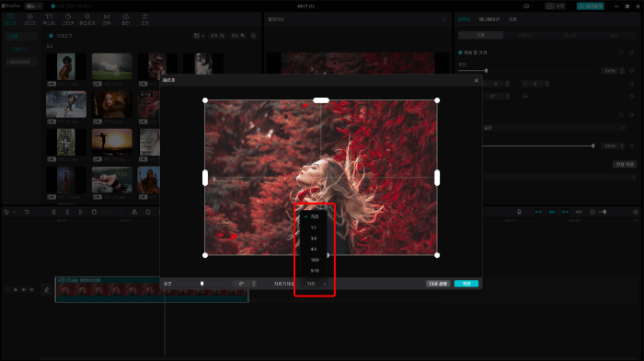Click the bottom-right crop corner handle
Viewport: 644px width, 361px height.
tap(437, 255)
